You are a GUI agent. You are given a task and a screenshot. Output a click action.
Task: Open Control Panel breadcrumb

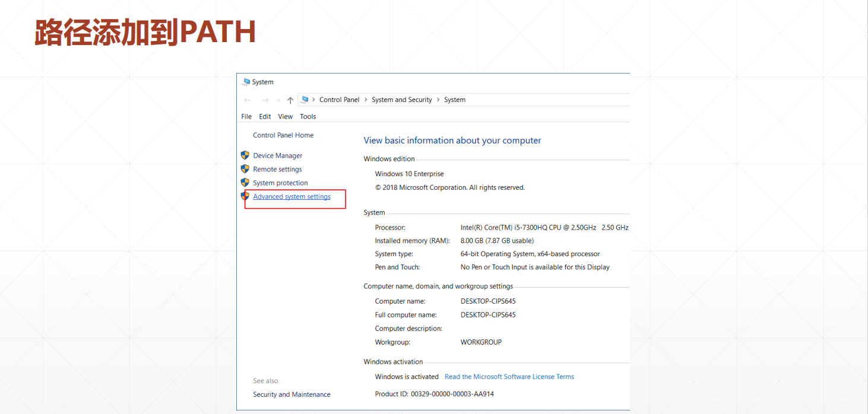[x=340, y=100]
